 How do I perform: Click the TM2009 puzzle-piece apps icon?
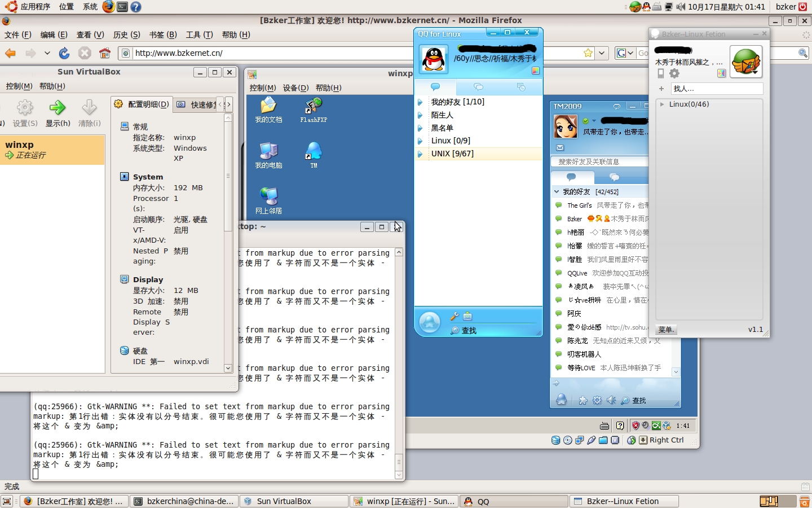click(x=583, y=400)
